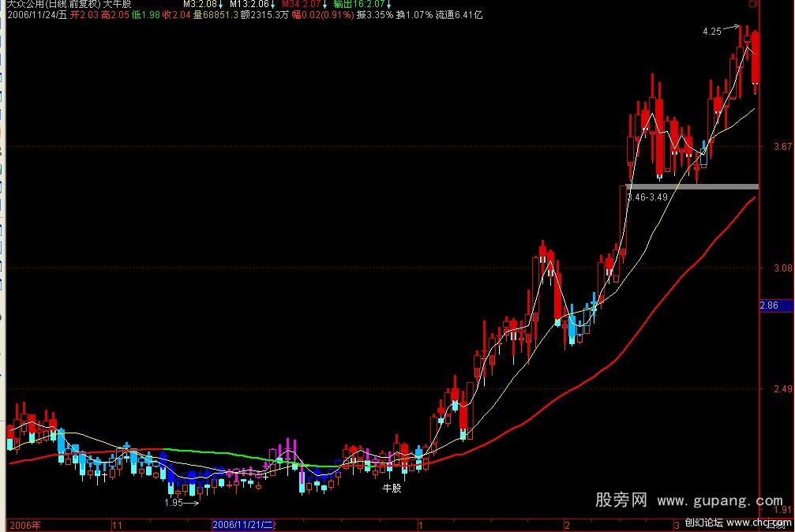Click the blue 2.86 price tag
The height and width of the screenshot is (532, 795).
point(770,305)
